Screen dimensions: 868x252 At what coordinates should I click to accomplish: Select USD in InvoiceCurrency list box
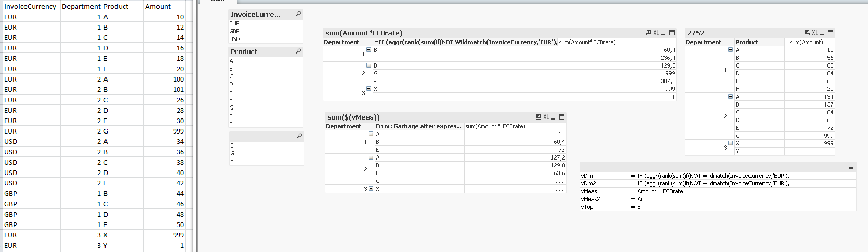265,39
